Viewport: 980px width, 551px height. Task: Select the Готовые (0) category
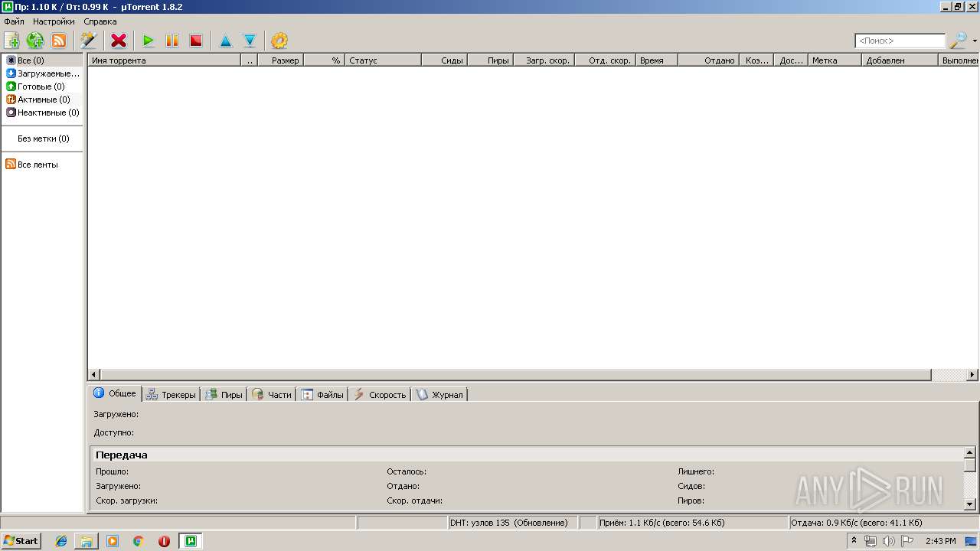[41, 86]
